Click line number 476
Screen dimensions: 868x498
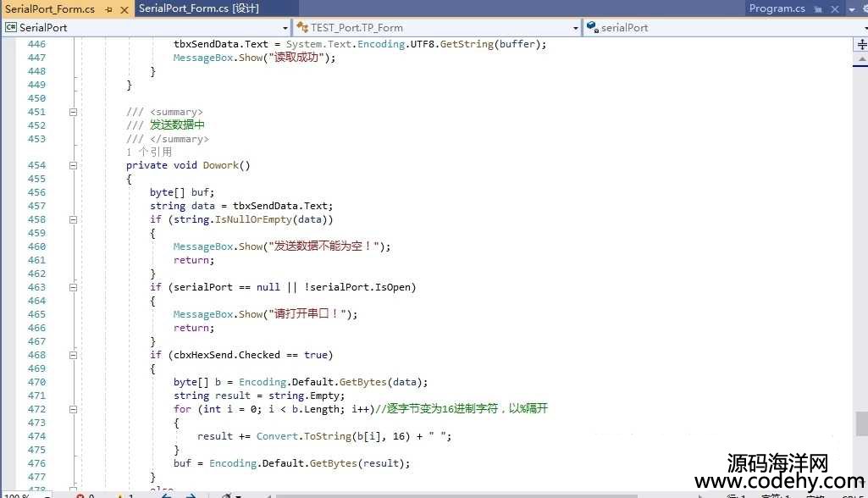click(36, 463)
